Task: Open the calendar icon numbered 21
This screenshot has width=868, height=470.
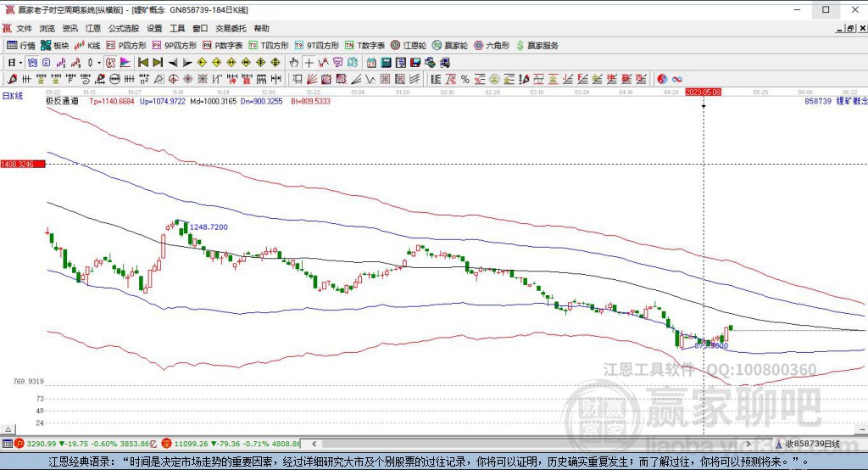Action: [371, 63]
